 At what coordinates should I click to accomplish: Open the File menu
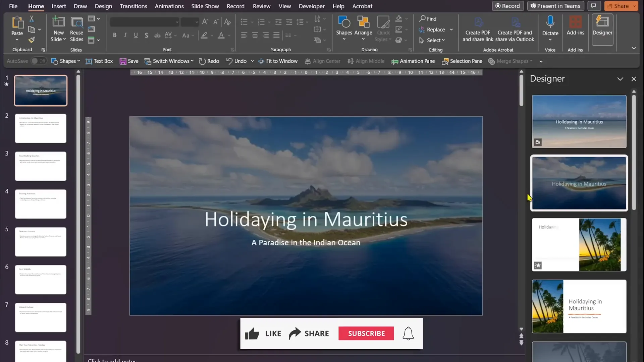(13, 6)
